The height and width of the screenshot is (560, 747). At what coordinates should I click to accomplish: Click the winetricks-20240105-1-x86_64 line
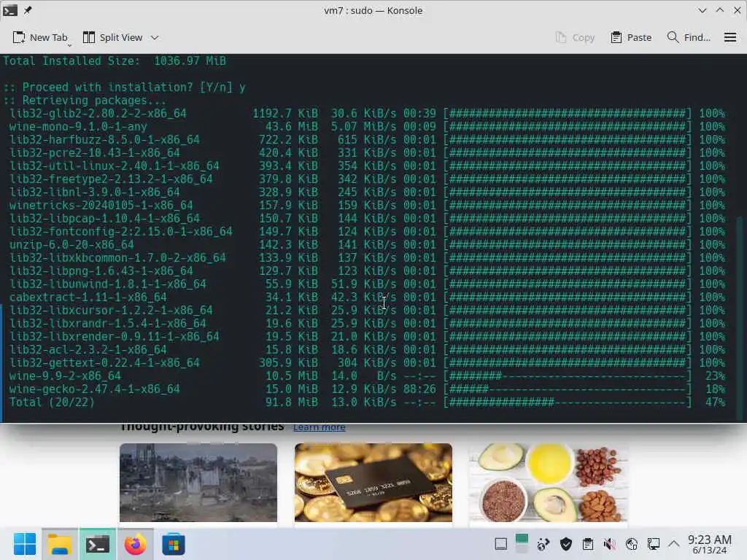368,205
